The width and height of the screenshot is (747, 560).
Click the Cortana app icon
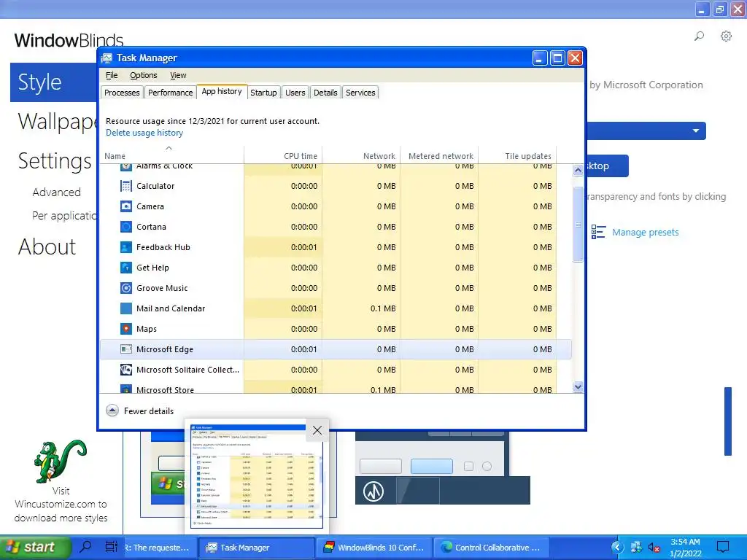click(x=125, y=227)
